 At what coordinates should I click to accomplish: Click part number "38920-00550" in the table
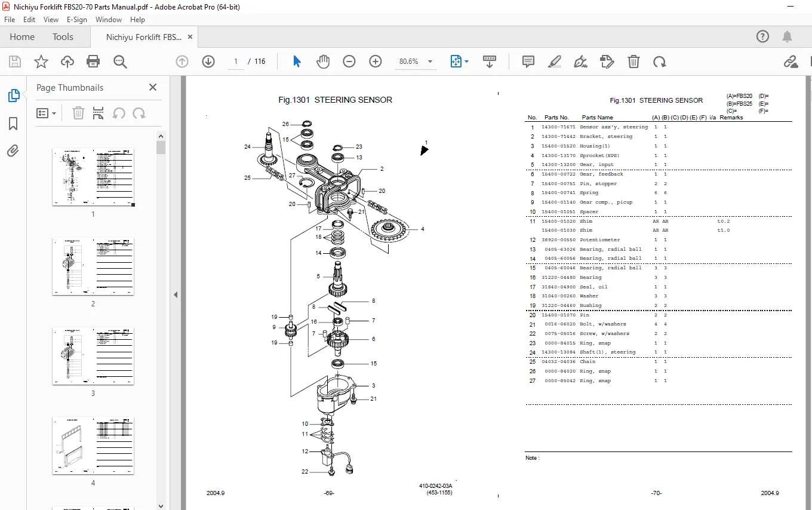point(559,240)
